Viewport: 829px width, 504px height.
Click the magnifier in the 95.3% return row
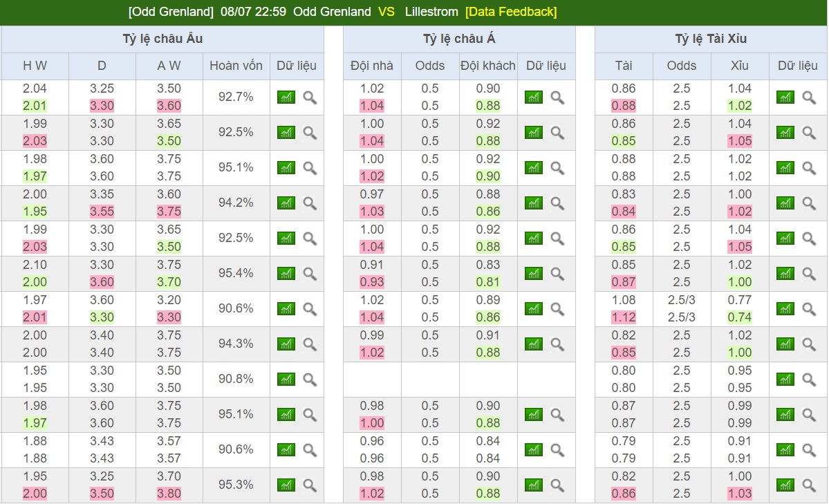[310, 485]
